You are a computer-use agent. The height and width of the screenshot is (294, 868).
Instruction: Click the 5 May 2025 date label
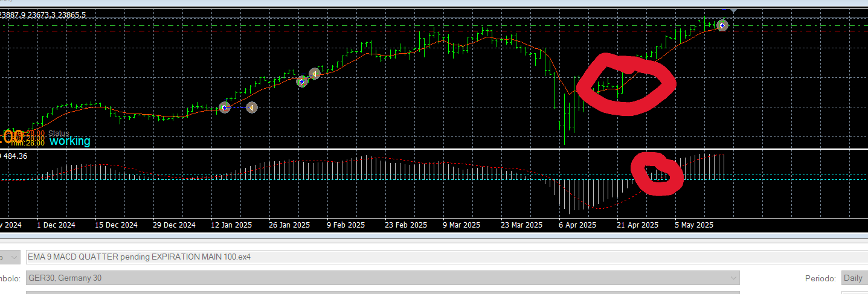point(694,225)
